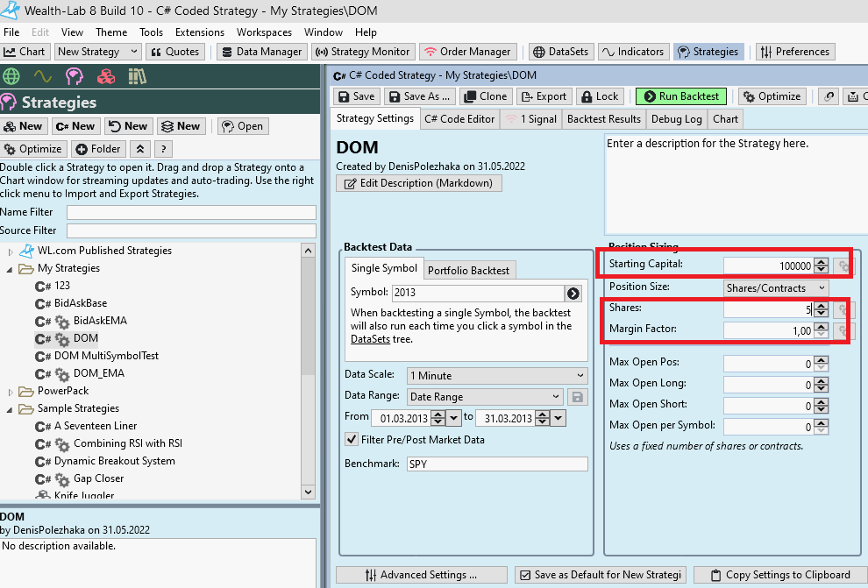Click the Run Backtest button
The width and height of the screenshot is (868, 588).
pos(682,96)
